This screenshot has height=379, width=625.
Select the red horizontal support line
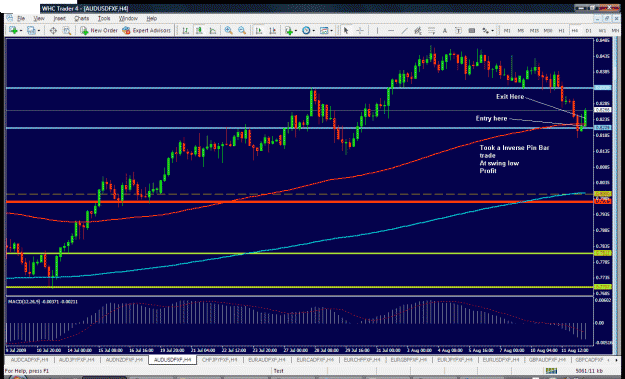pos(299,202)
